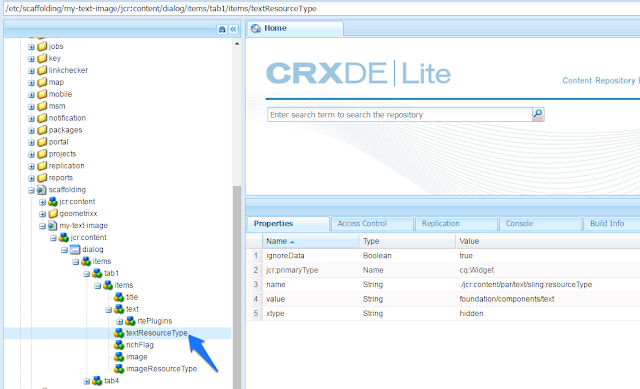
Task: Select the textResourceType tree node
Action: pos(157,333)
